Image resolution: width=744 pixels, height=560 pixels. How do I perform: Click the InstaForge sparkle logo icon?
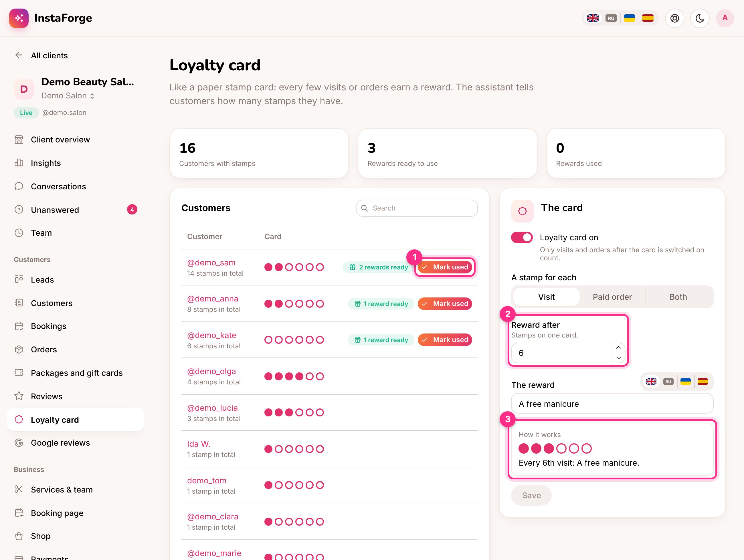point(19,18)
